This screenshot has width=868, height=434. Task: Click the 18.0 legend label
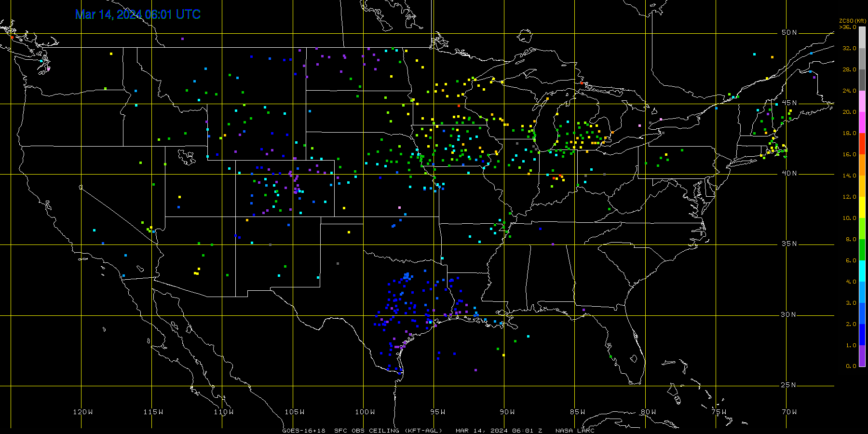tap(849, 133)
